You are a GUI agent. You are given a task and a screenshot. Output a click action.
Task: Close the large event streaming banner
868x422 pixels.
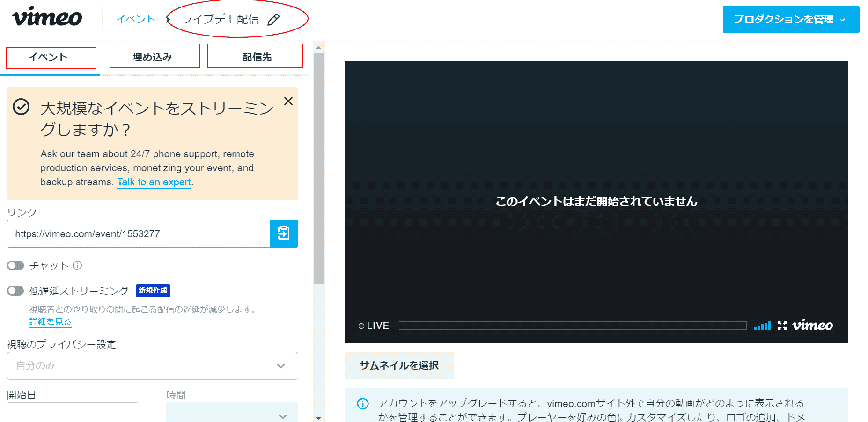click(x=288, y=101)
